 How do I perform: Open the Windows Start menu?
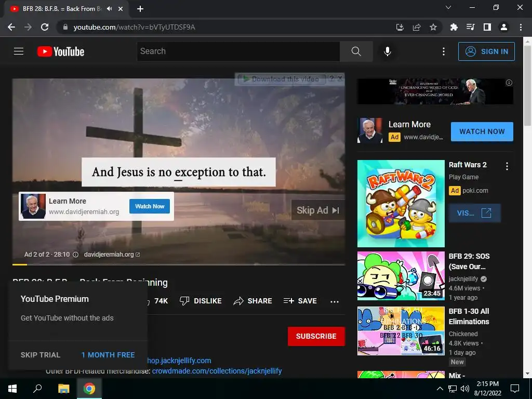pyautogui.click(x=12, y=389)
